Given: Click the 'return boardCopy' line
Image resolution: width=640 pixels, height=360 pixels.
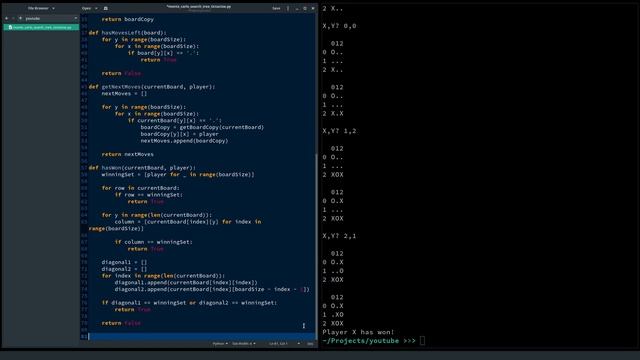Looking at the screenshot, I should click(x=128, y=19).
